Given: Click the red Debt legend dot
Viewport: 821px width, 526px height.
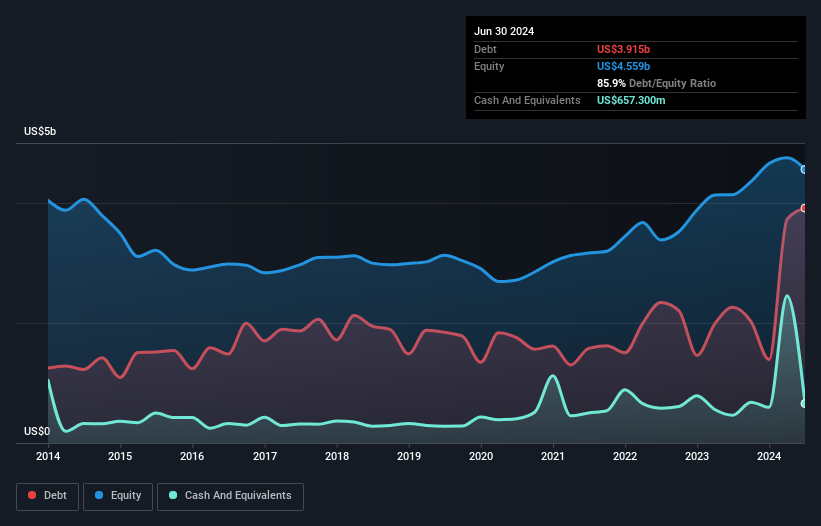Looking at the screenshot, I should (32, 495).
